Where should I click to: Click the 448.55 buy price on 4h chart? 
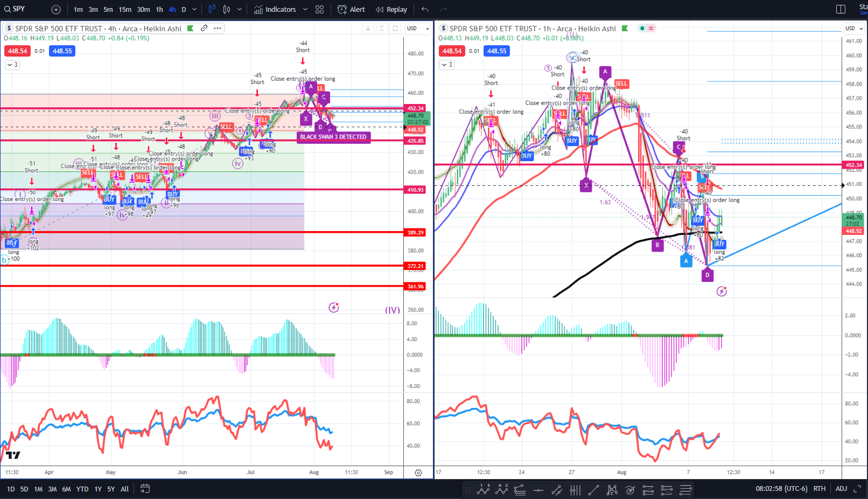(x=62, y=51)
